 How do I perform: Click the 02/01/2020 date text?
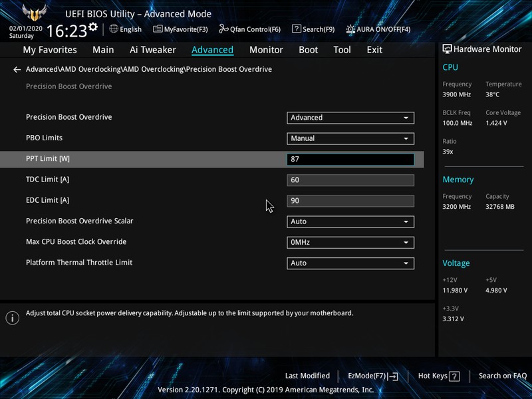click(x=26, y=29)
